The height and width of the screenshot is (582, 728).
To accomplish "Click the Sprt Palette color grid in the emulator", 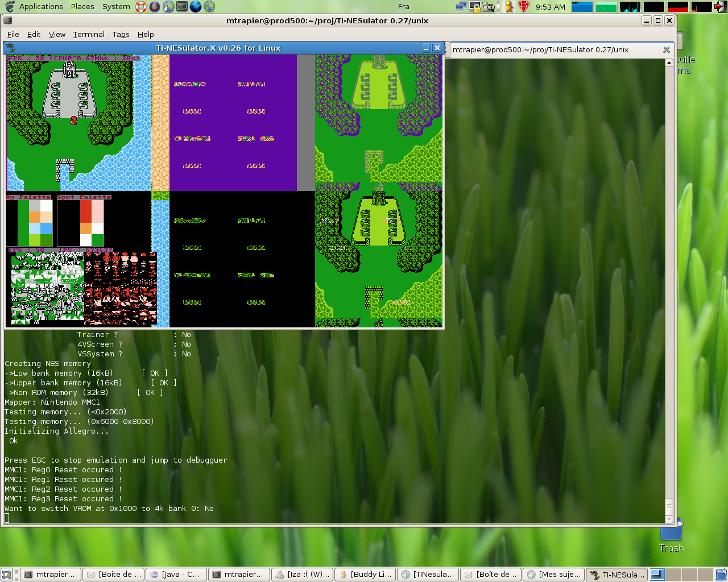I will coord(81,223).
